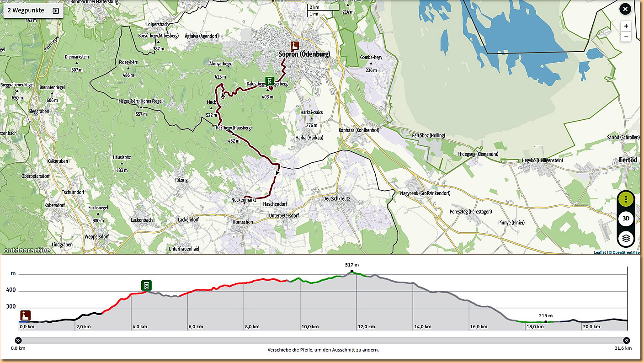Click the church icon on the elevation profile
This screenshot has width=644, height=363.
26,315
